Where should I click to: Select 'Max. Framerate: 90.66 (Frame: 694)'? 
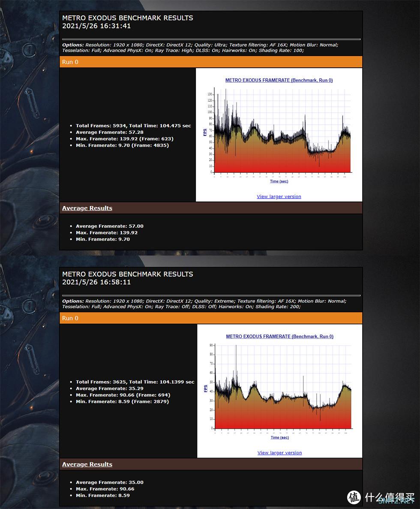(123, 395)
